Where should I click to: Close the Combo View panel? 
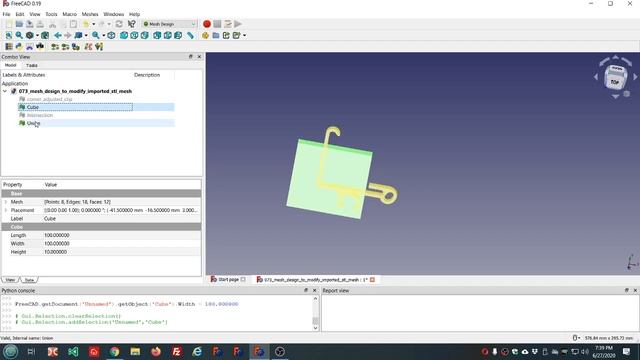[199, 57]
